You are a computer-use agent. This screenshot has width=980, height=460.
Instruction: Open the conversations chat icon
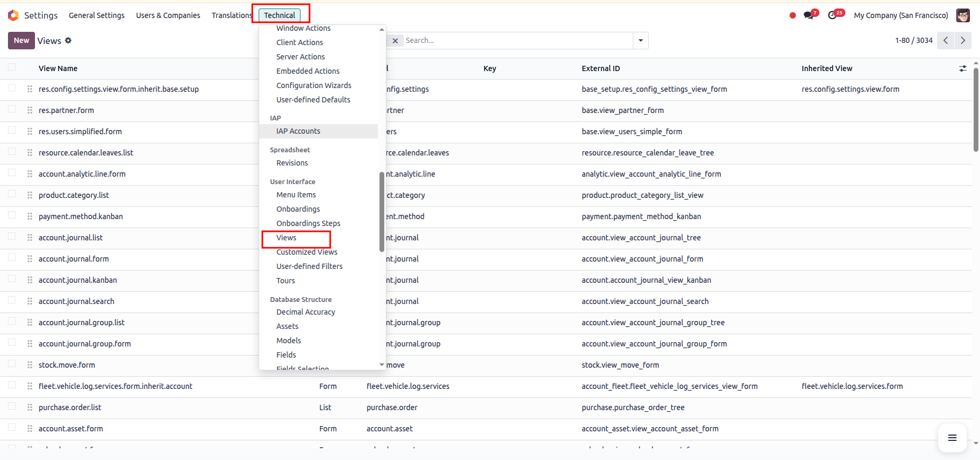point(808,15)
